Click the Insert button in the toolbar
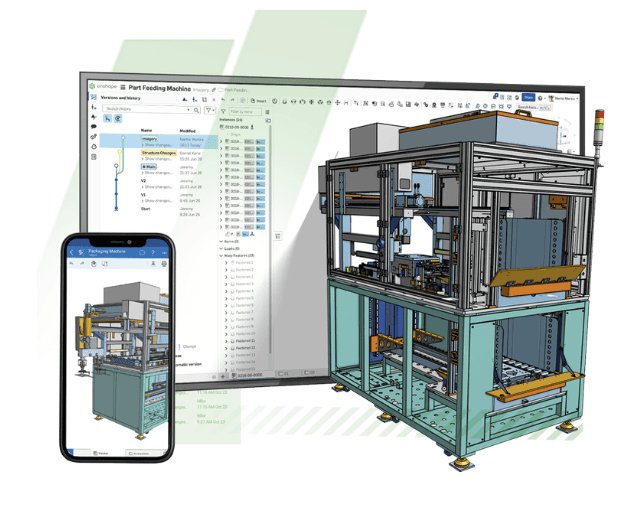Screen dimensions: 636x524 click(x=259, y=101)
